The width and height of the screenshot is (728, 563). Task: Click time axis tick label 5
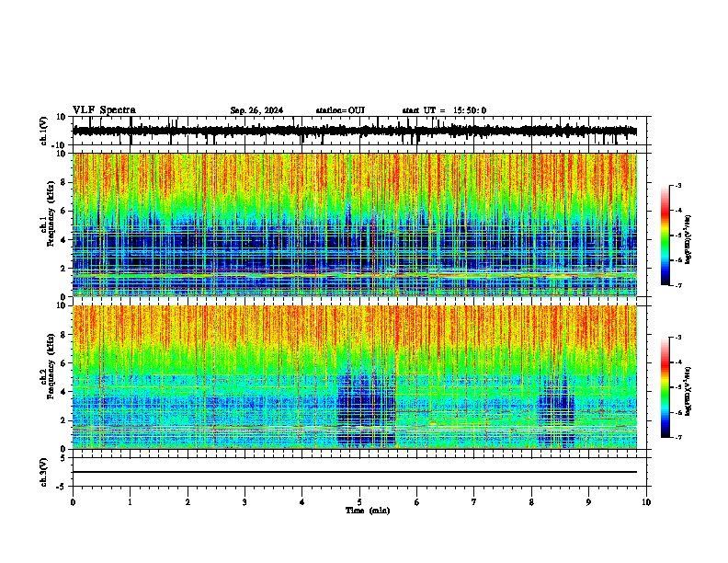click(x=359, y=502)
